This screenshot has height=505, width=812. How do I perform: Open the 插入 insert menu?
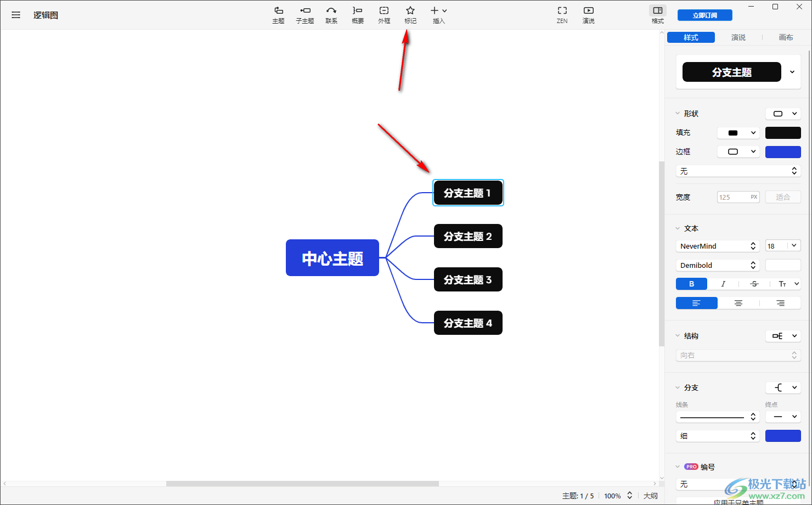(439, 15)
